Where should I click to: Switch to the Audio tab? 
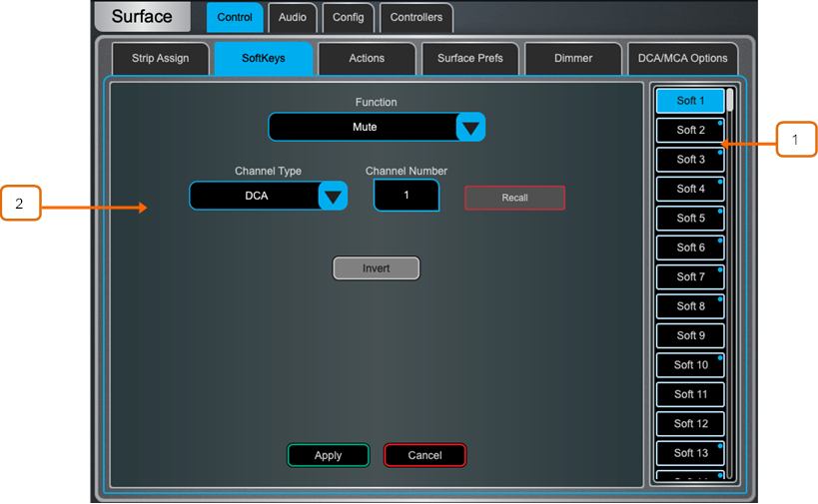click(293, 18)
